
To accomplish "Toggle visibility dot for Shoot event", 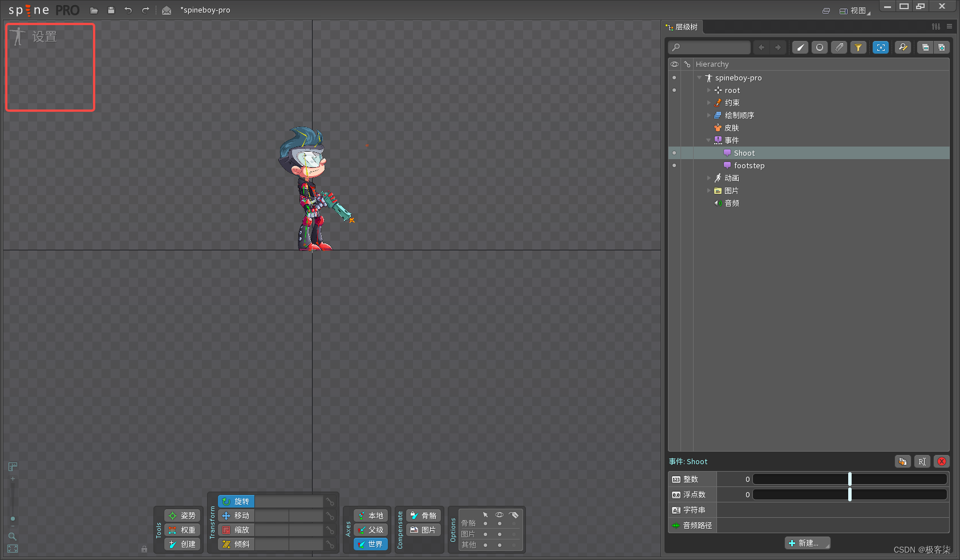I will point(674,153).
